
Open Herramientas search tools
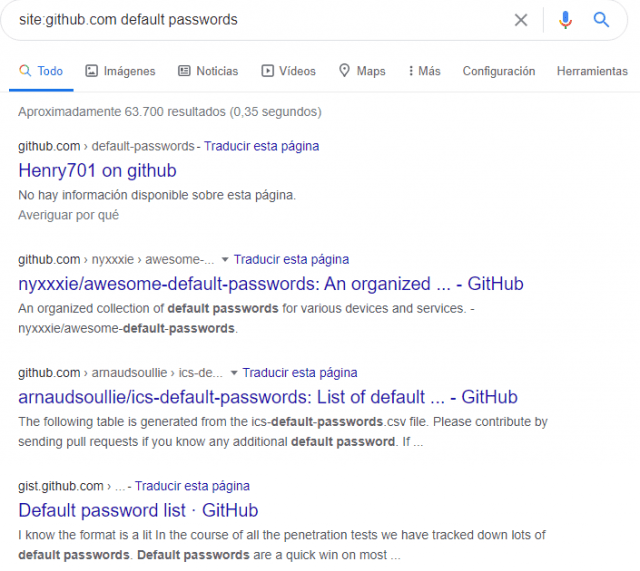click(x=592, y=71)
